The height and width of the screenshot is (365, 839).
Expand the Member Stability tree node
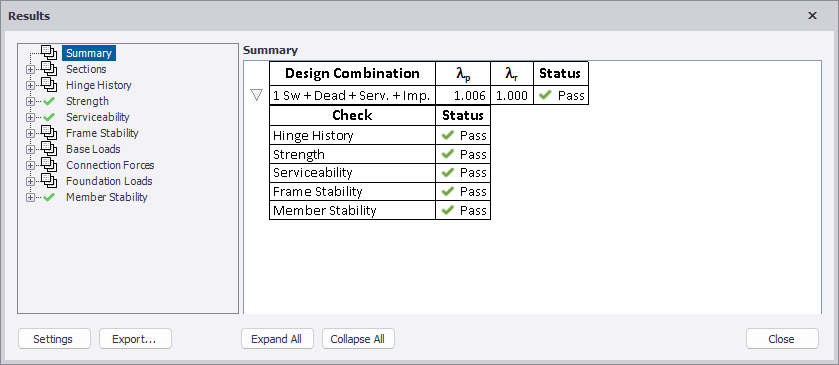pyautogui.click(x=30, y=198)
